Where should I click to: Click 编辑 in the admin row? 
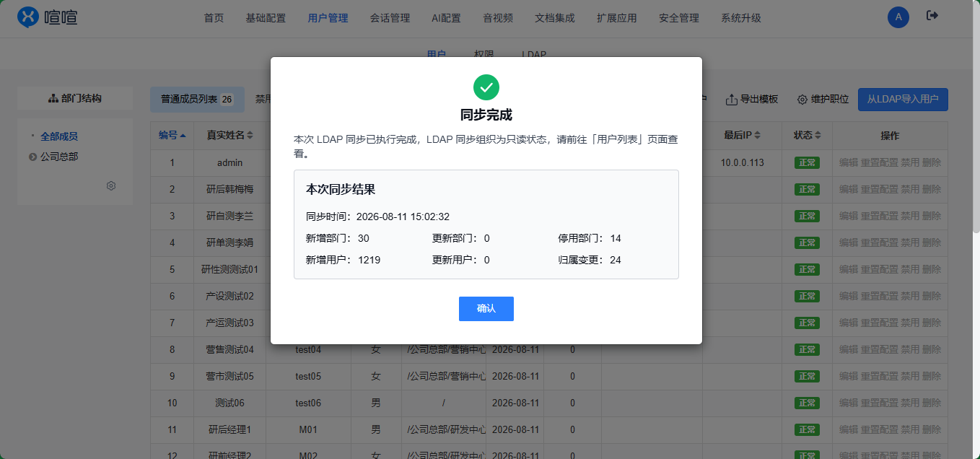pos(849,163)
